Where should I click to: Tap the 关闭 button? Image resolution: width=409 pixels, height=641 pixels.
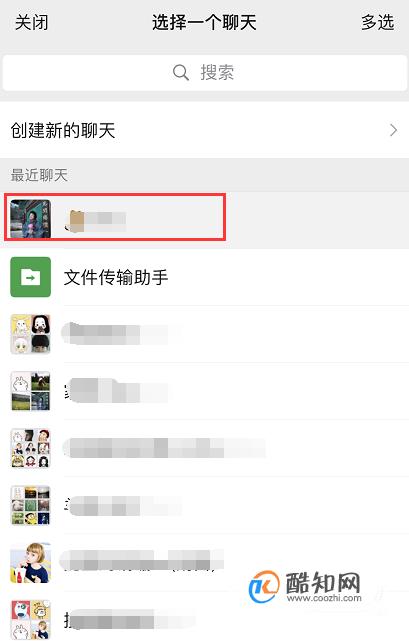click(x=31, y=22)
